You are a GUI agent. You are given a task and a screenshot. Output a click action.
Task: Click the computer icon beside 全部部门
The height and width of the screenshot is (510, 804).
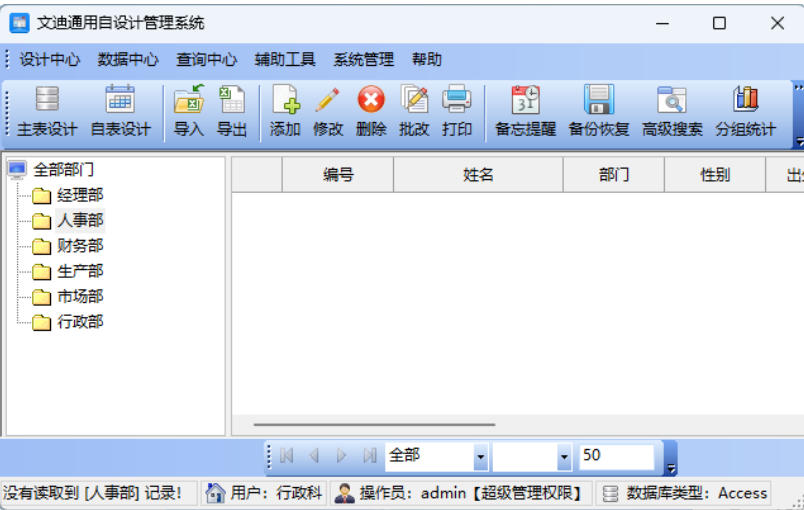click(x=17, y=169)
